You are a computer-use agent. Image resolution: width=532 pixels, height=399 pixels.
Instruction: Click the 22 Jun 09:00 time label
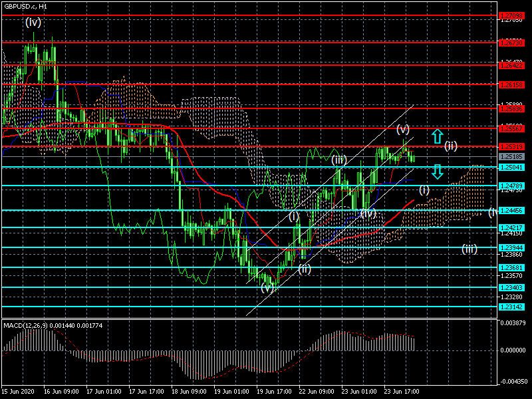(x=317, y=391)
